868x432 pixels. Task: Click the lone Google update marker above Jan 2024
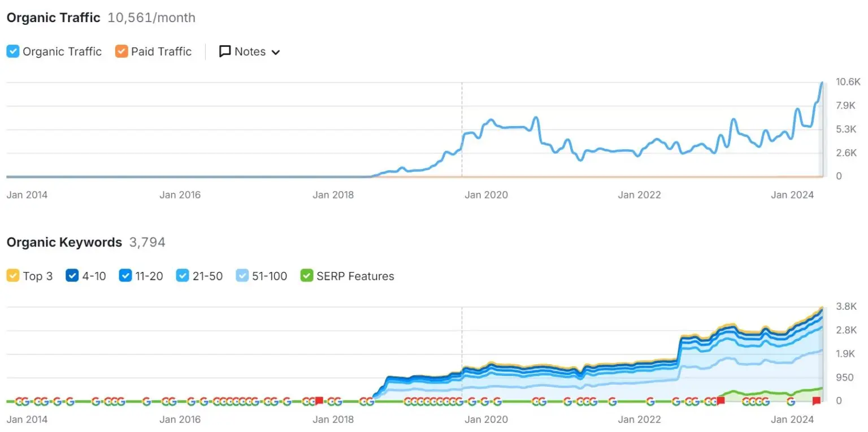tap(791, 401)
